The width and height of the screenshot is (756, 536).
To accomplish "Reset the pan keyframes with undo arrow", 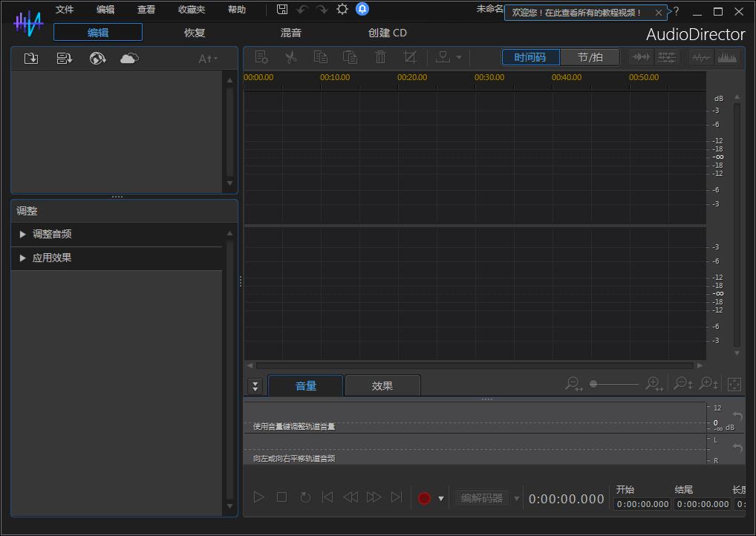I will pyautogui.click(x=737, y=448).
